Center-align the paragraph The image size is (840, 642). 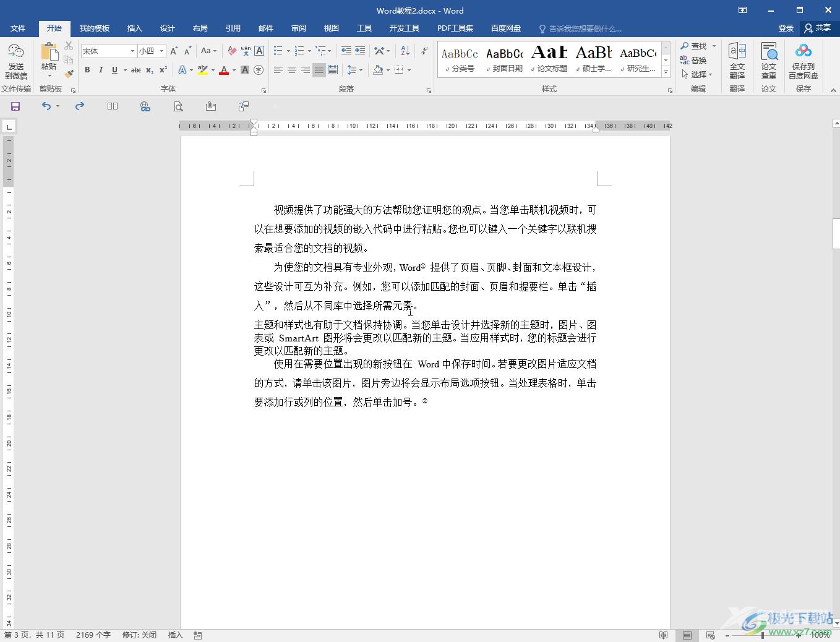[x=292, y=70]
